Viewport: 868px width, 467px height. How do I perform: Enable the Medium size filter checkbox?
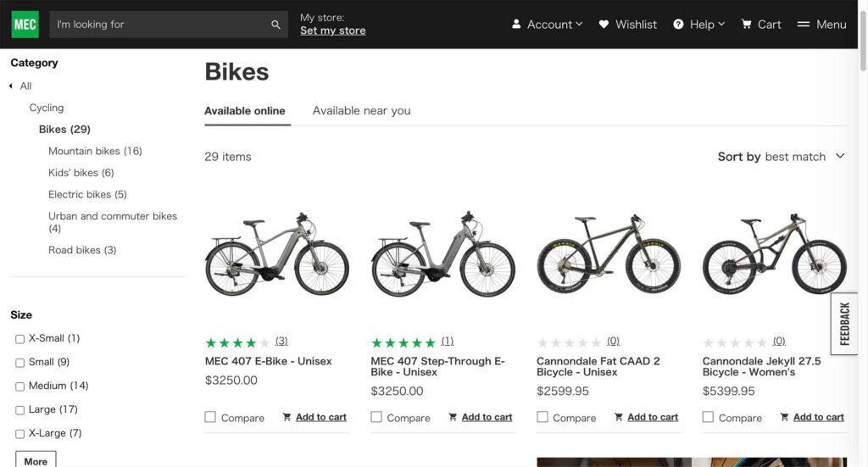[x=19, y=386]
